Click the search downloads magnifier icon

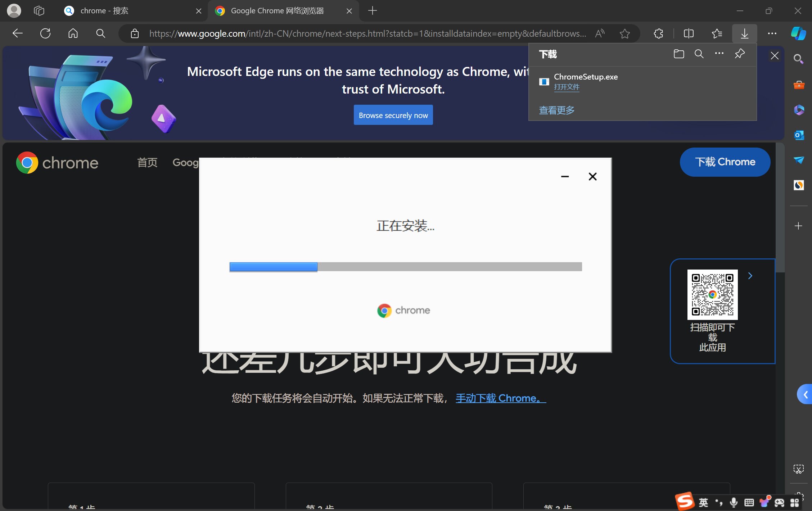(x=699, y=54)
